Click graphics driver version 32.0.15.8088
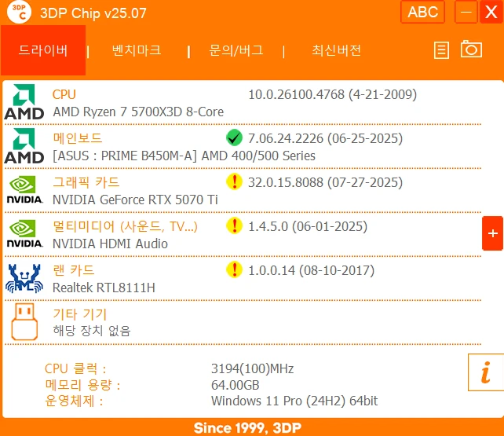The width and height of the screenshot is (504, 436). click(325, 182)
